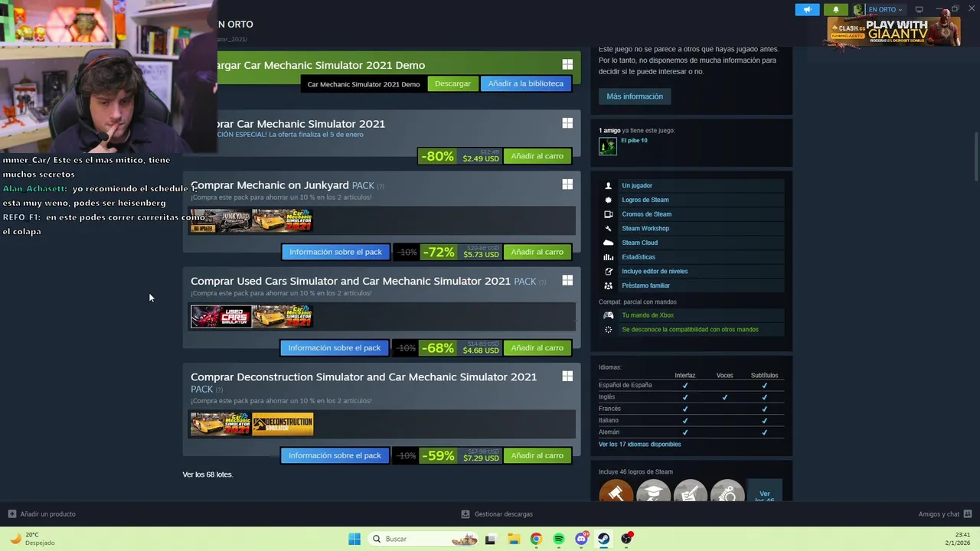Open OBS Studio from the taskbar
Image resolution: width=980 pixels, height=551 pixels.
(x=626, y=539)
